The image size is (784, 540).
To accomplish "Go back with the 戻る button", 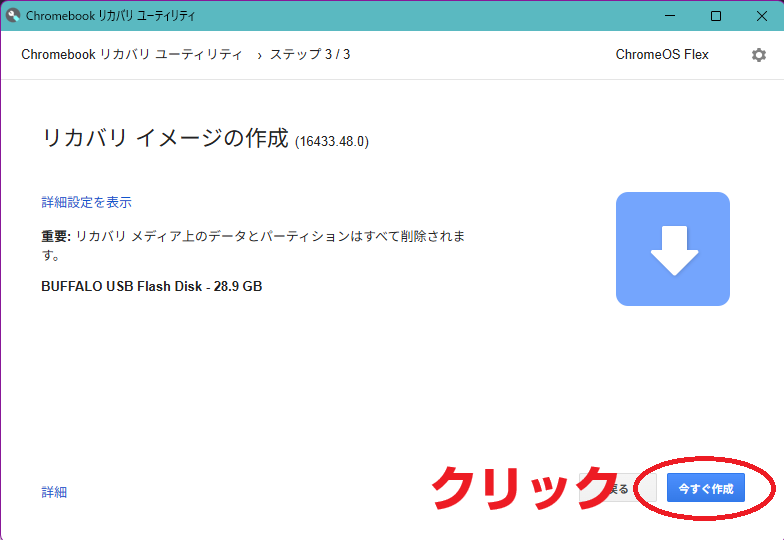I will pos(620,489).
